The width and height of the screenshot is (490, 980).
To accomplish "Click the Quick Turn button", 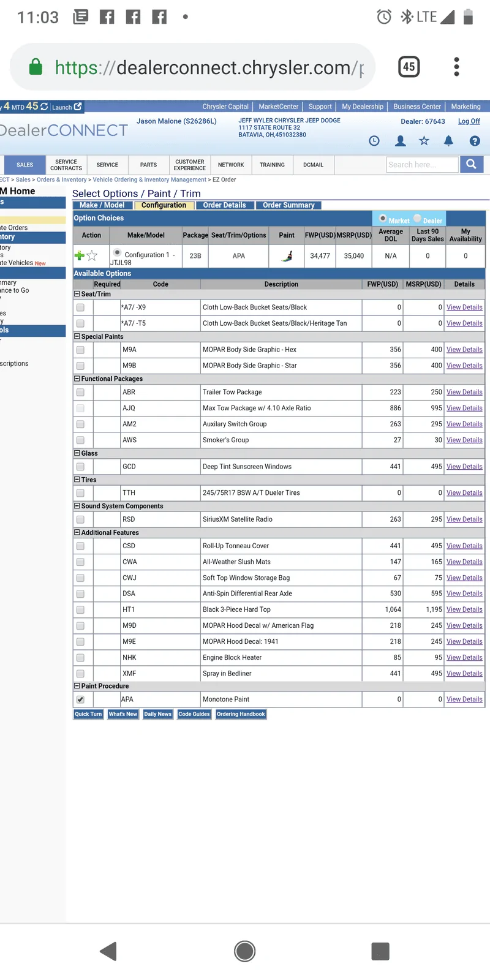I will point(88,714).
